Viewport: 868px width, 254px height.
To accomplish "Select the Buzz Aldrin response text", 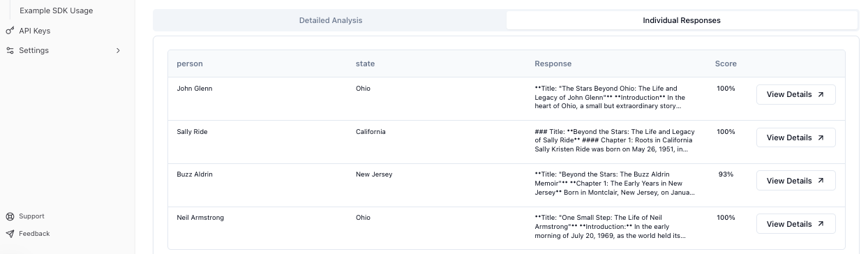I will click(615, 184).
